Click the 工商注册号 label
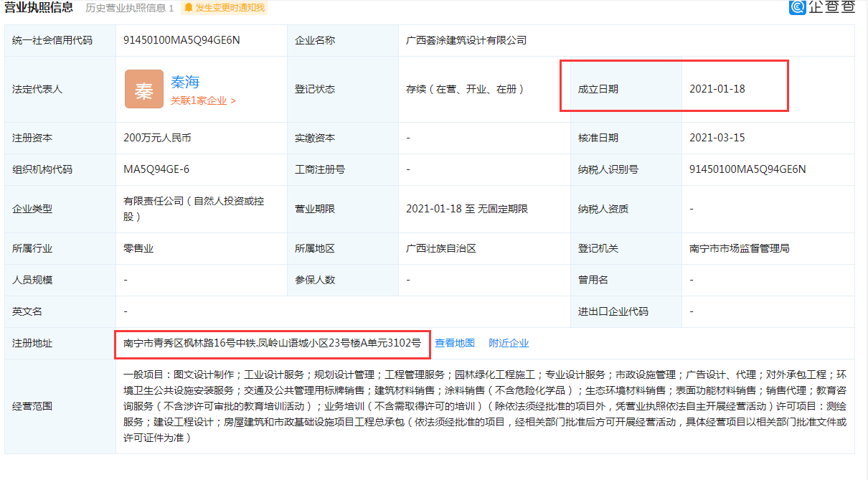Screen dimensions: 868x480 [320, 169]
